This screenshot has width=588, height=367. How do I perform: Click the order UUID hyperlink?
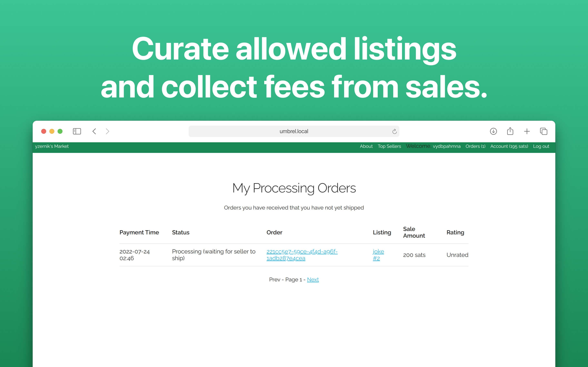pos(302,255)
